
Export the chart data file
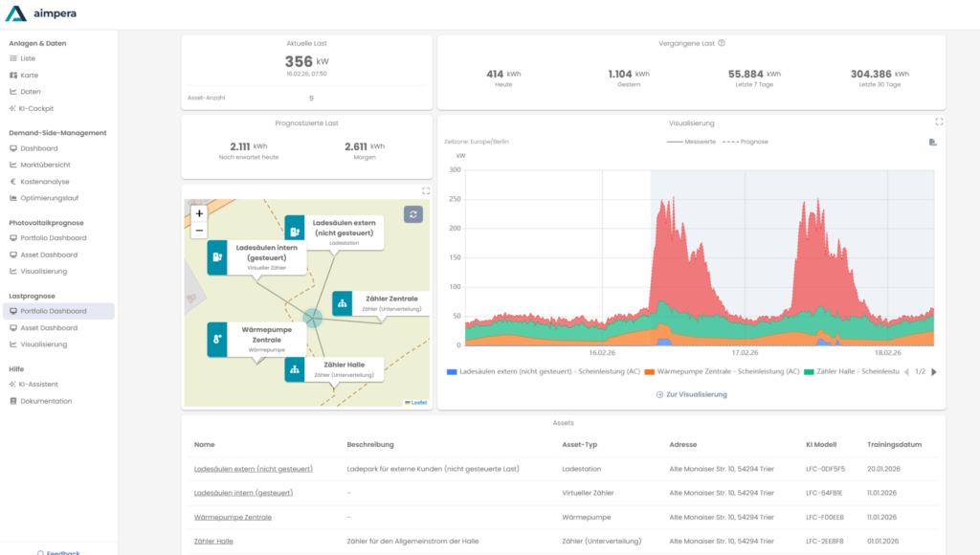click(932, 142)
